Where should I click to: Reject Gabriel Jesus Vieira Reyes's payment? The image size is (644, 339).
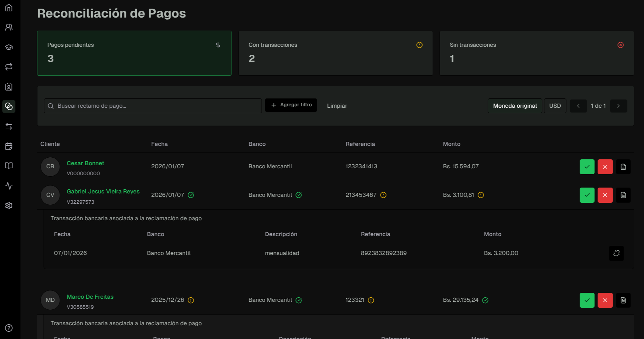[605, 195]
